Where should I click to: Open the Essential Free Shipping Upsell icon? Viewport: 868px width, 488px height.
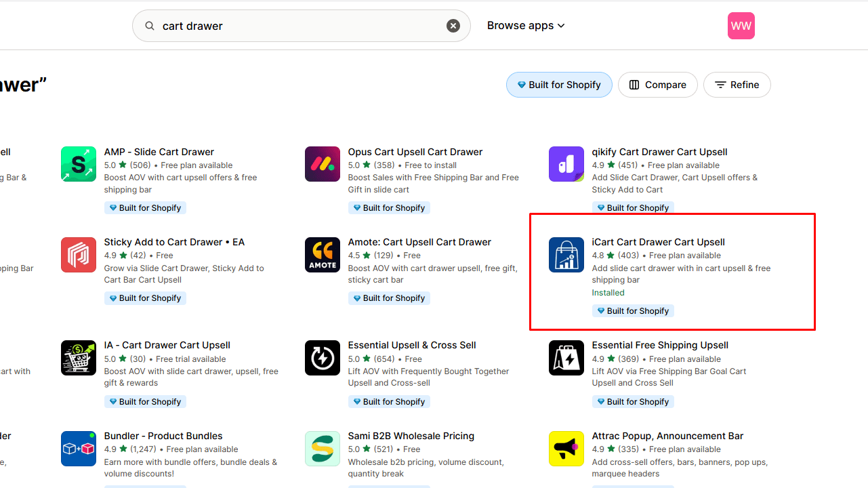(566, 358)
